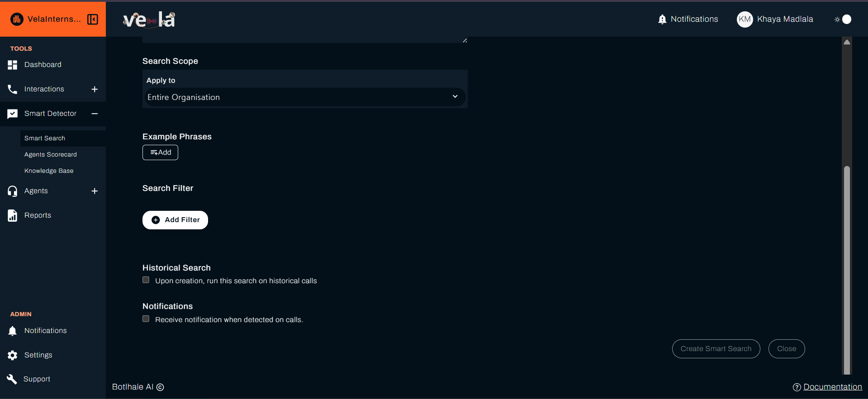Click the bell icon in top bar

tap(662, 19)
